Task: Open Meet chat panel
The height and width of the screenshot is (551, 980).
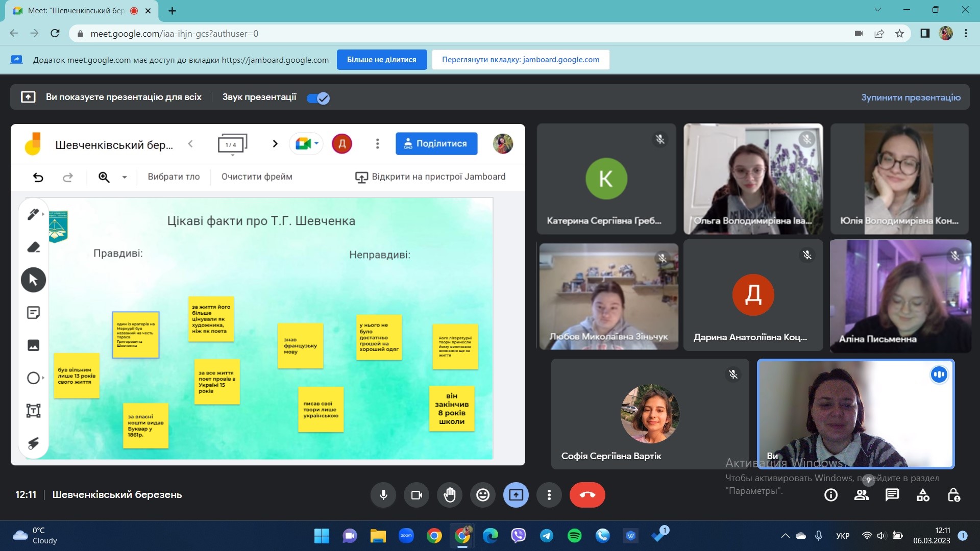Action: (892, 495)
